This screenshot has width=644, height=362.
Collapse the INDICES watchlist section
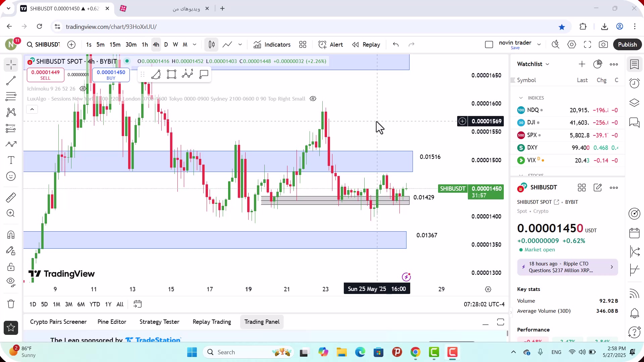pos(521,98)
